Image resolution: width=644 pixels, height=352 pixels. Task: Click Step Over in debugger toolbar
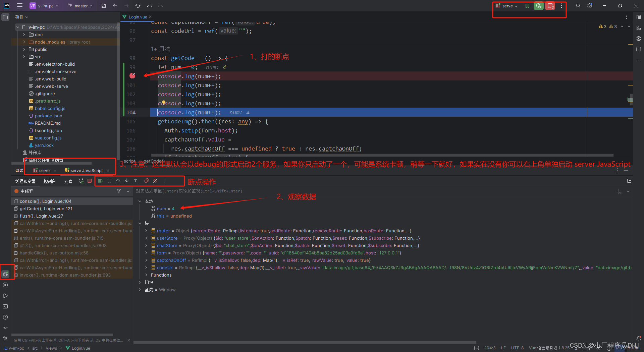tap(118, 181)
